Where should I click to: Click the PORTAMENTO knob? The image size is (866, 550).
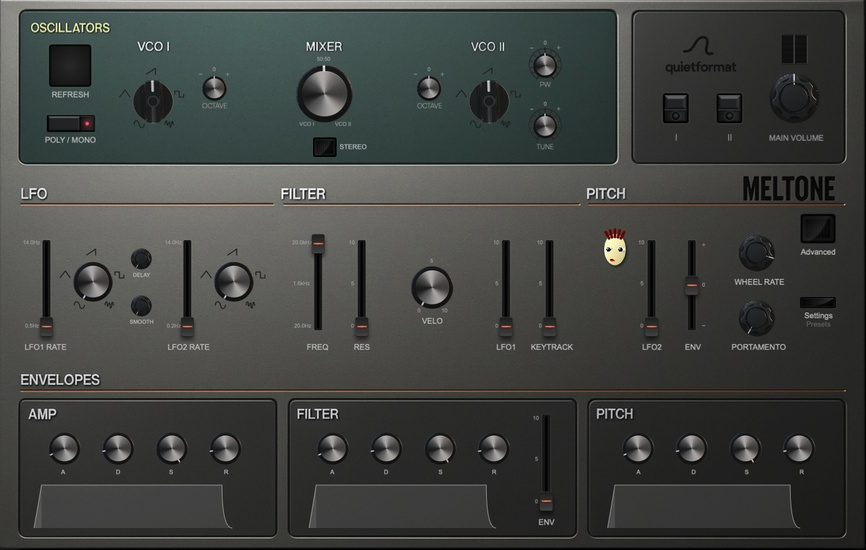tap(757, 318)
